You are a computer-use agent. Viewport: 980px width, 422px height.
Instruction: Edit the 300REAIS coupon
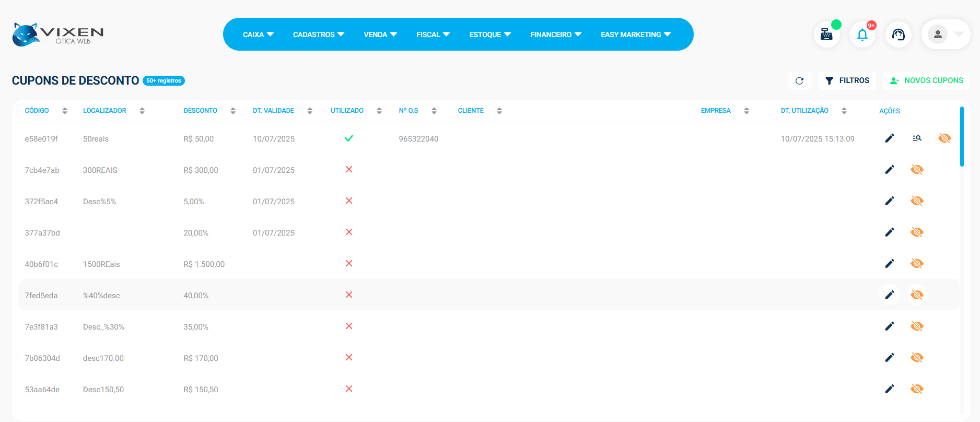[890, 170]
